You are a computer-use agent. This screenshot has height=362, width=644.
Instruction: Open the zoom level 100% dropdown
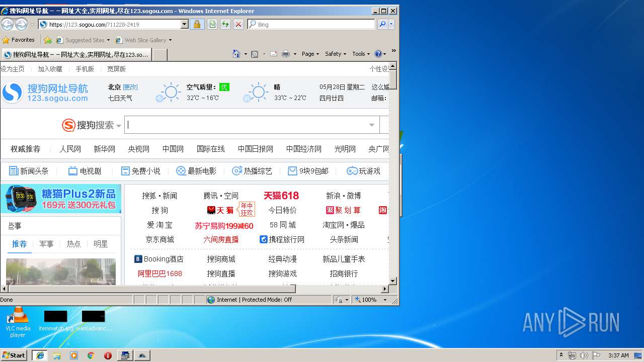pos(385,300)
